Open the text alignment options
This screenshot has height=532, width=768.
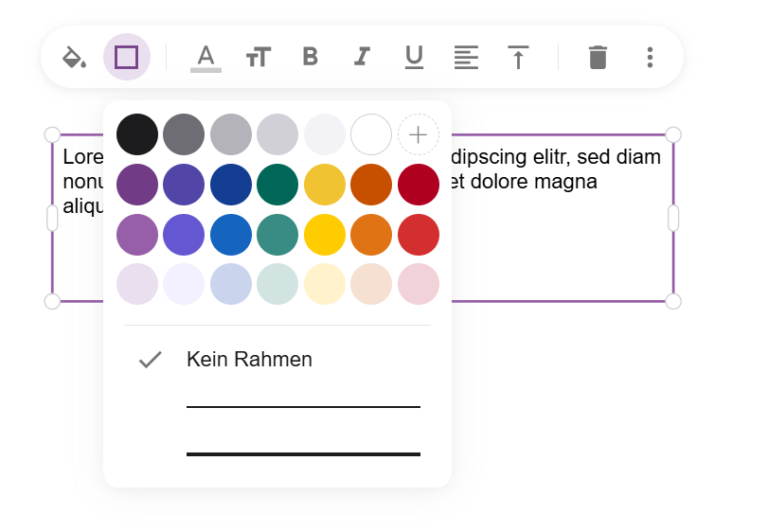(x=466, y=57)
